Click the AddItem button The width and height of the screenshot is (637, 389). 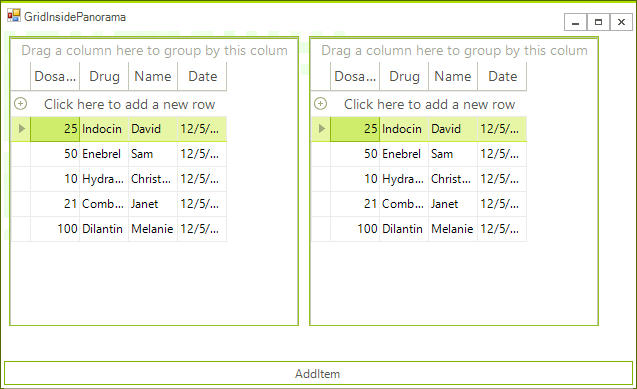(x=318, y=373)
